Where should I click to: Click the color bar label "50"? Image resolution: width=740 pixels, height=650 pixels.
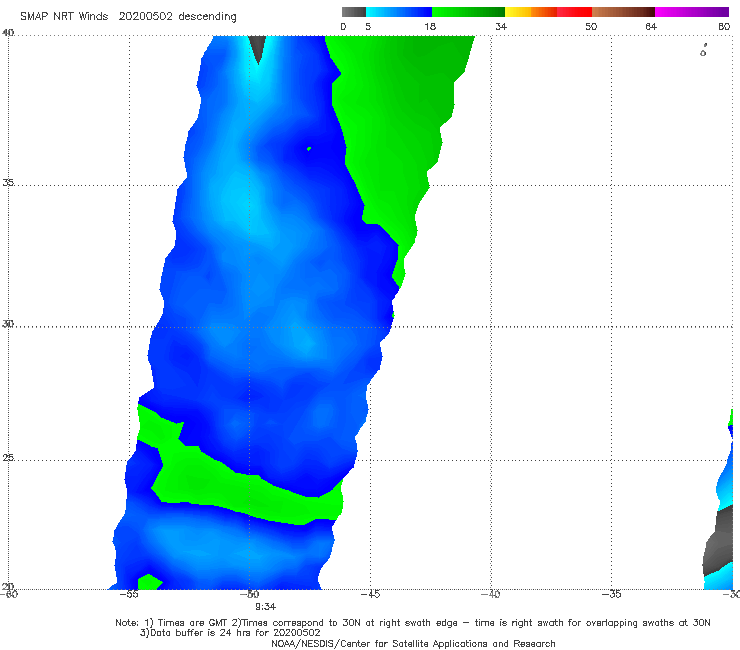(591, 27)
